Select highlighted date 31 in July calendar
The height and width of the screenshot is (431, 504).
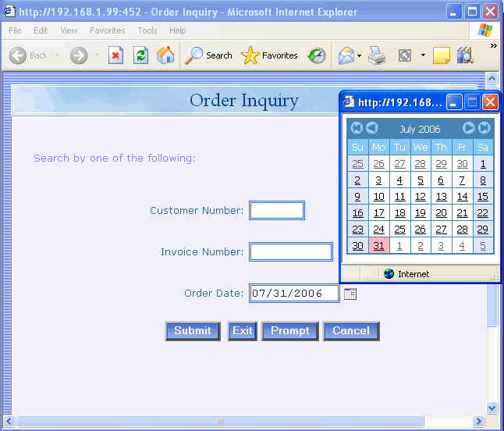[378, 246]
